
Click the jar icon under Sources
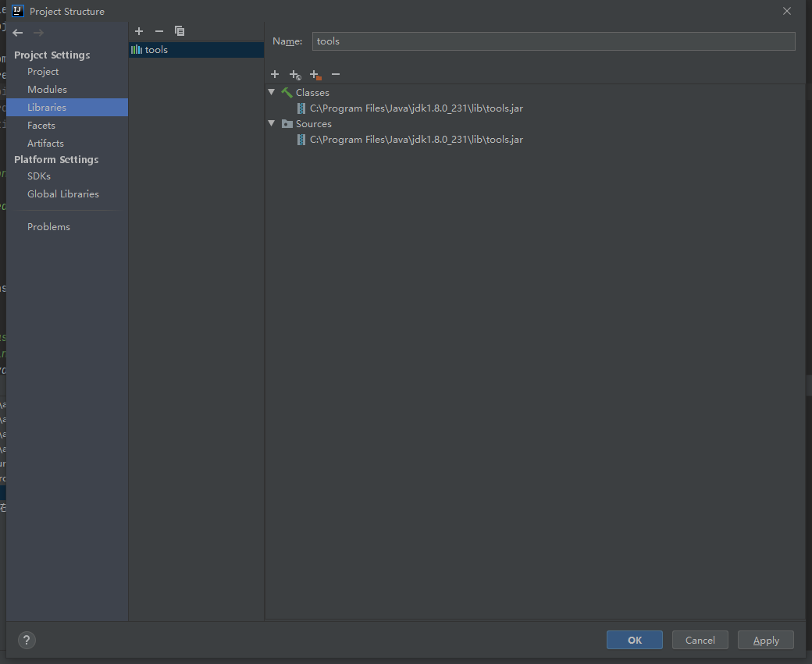click(x=301, y=140)
